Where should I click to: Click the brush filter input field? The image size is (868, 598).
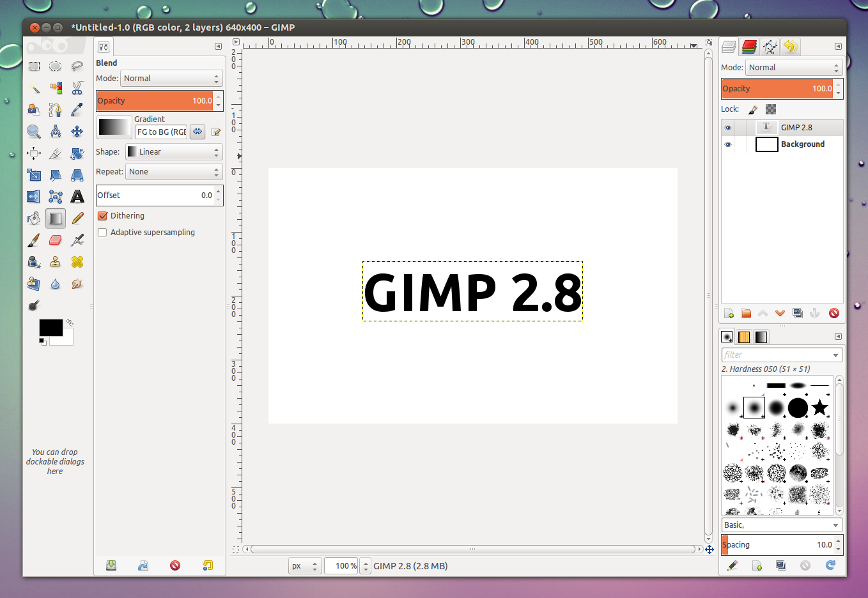tap(776, 355)
